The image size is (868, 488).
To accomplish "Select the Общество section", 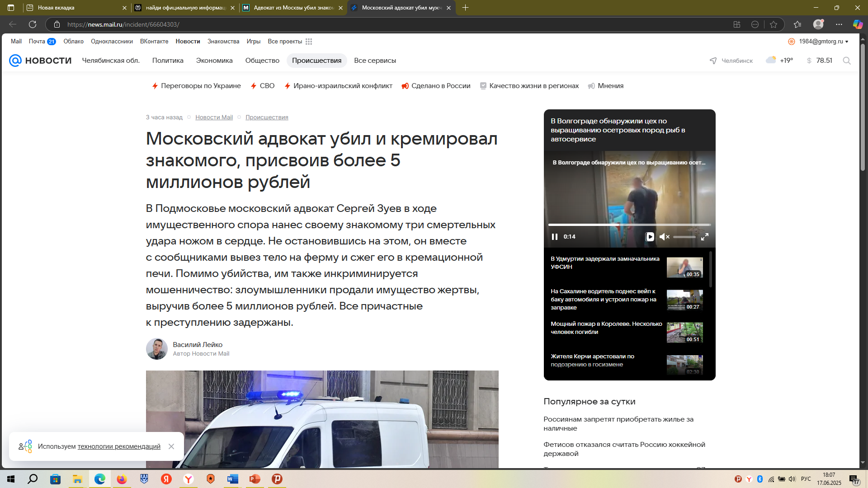I will click(x=262, y=61).
